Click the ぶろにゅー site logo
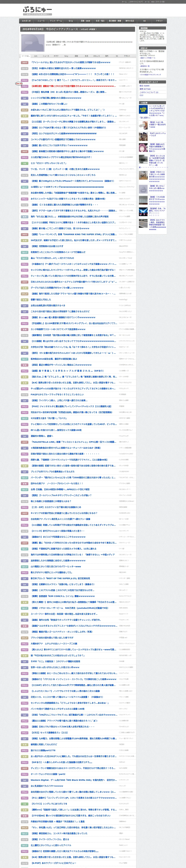The image size is (186, 868). click(38, 11)
